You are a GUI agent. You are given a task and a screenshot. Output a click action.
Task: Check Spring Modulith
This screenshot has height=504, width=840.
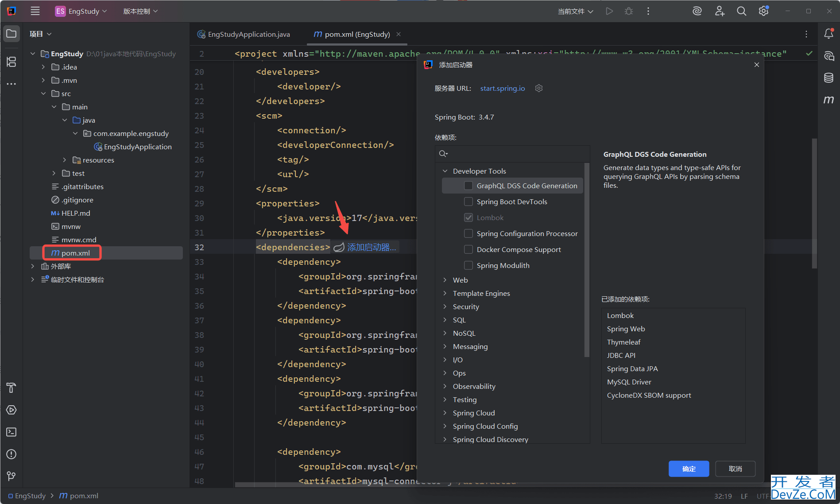point(468,265)
